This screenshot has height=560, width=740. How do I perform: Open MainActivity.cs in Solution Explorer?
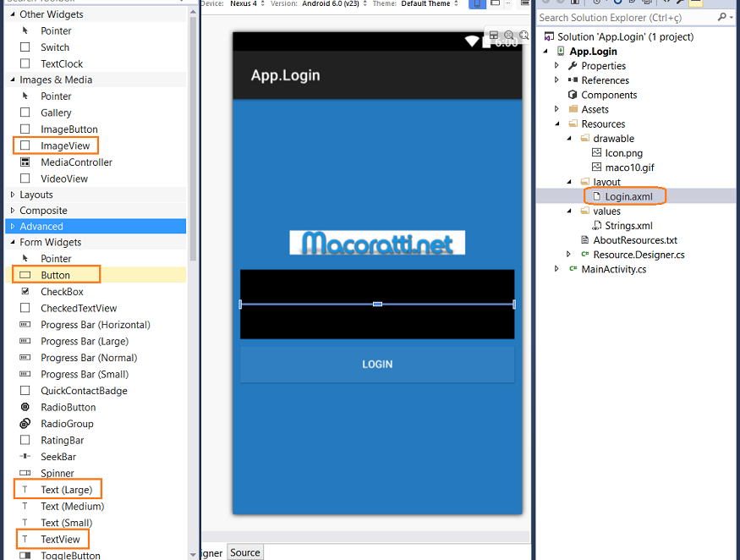[613, 269]
